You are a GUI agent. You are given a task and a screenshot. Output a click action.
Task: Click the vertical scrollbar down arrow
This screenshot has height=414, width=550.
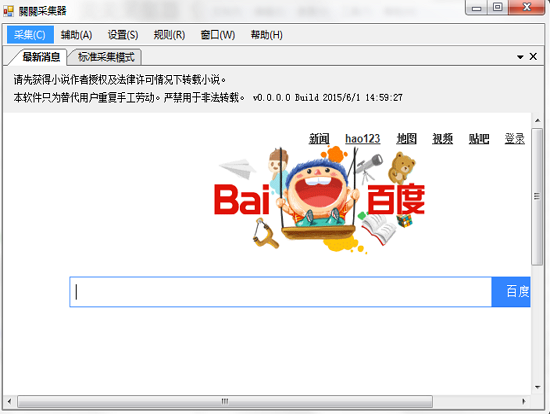pyautogui.click(x=537, y=387)
